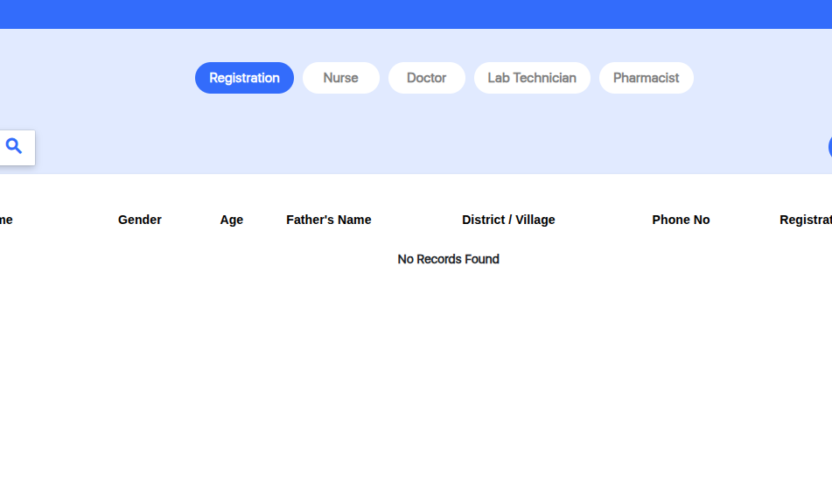The image size is (832, 504).
Task: Switch to the Nurse tab
Action: click(340, 78)
